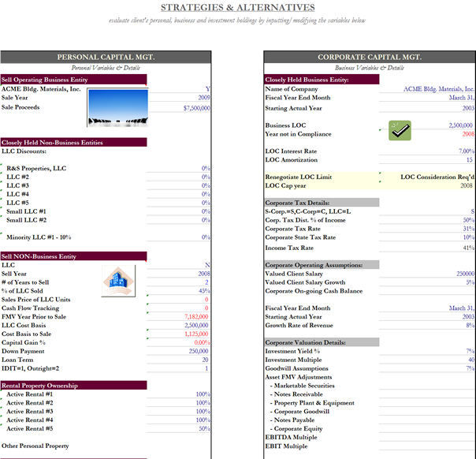Select the R&S Properties, LLC discount percentage
476x459 pixels.
pyautogui.click(x=206, y=168)
